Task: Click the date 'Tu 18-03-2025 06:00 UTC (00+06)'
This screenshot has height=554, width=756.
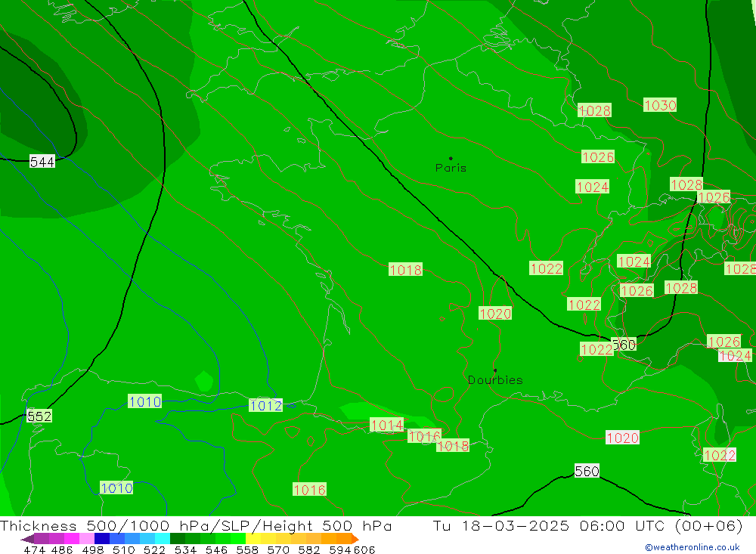Action: tap(587, 525)
